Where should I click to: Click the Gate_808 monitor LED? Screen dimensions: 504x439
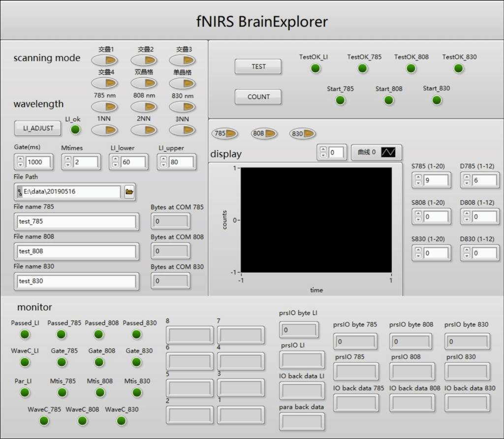[99, 363]
